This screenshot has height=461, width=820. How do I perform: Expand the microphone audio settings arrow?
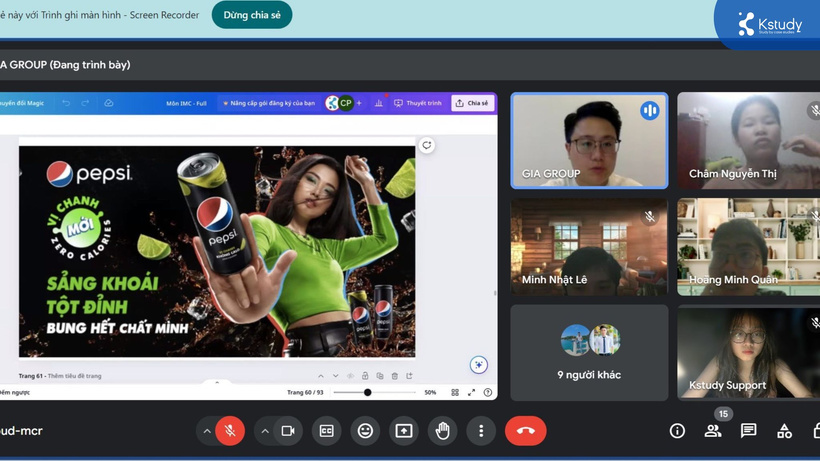[207, 431]
